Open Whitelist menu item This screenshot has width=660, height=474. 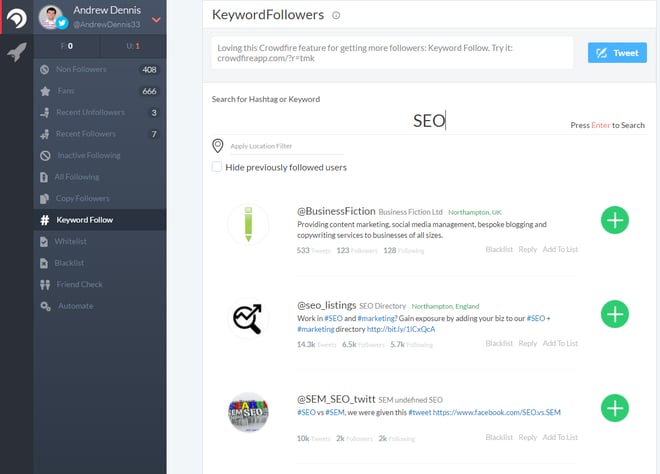pos(100,241)
